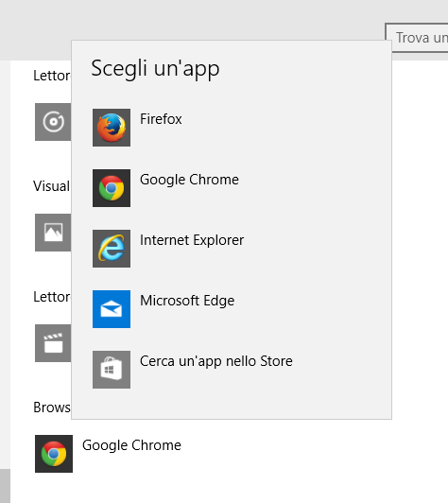The image size is (448, 503).
Task: Choose the Internet Explorer icon
Action: (112, 249)
